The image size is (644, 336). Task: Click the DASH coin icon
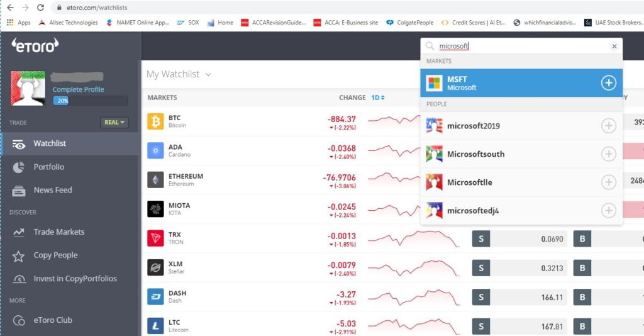[155, 296]
